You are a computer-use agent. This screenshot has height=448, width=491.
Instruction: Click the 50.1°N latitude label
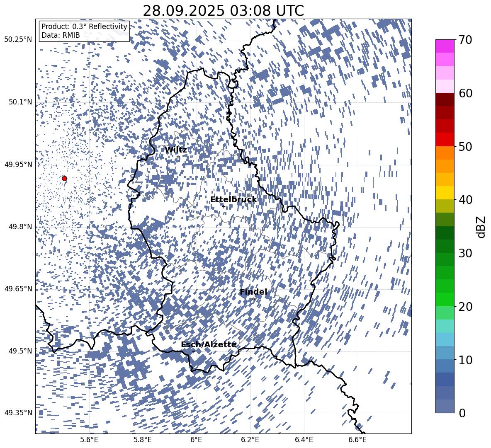pos(21,102)
